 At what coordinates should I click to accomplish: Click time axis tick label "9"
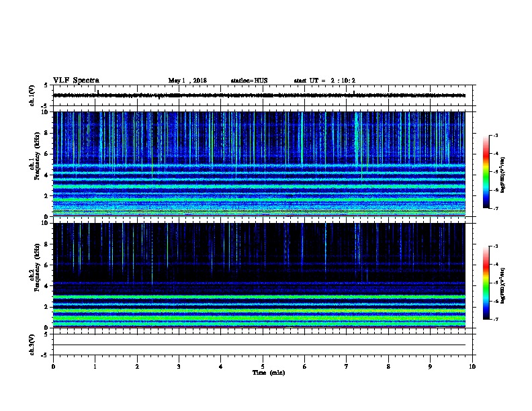(x=430, y=367)
